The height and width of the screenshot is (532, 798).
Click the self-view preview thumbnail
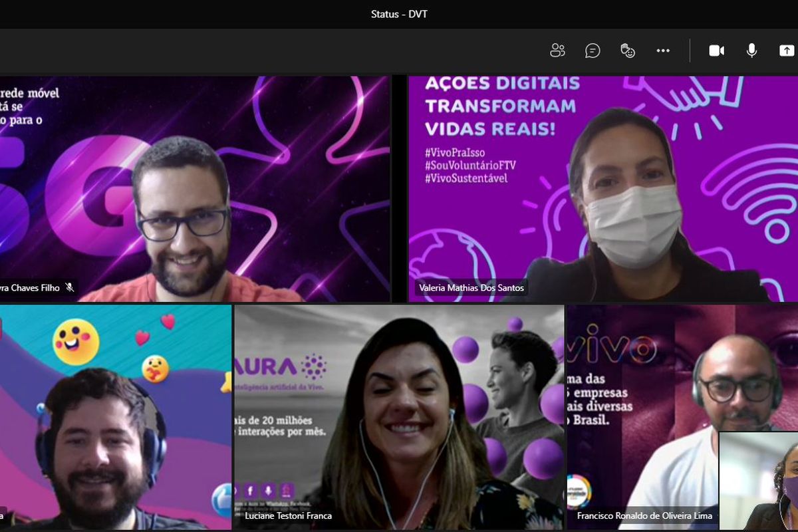pyautogui.click(x=759, y=481)
